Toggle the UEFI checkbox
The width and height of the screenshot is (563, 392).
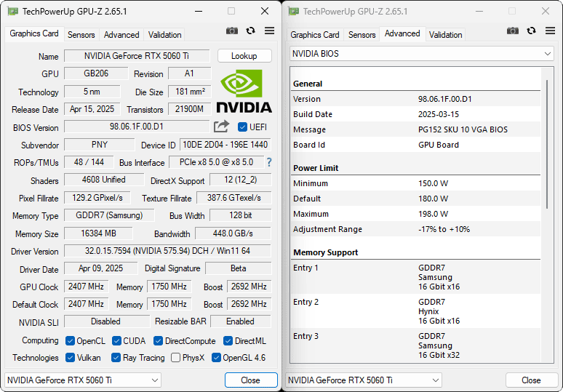click(x=242, y=127)
